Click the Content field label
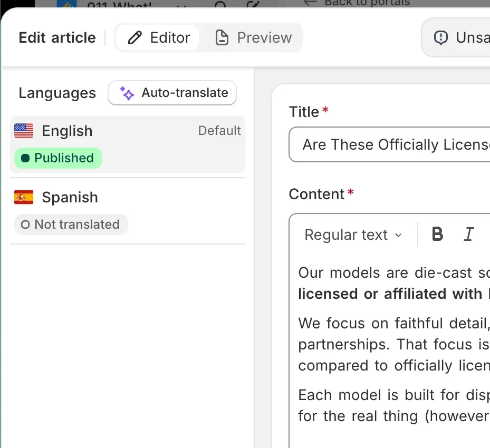 pyautogui.click(x=316, y=194)
